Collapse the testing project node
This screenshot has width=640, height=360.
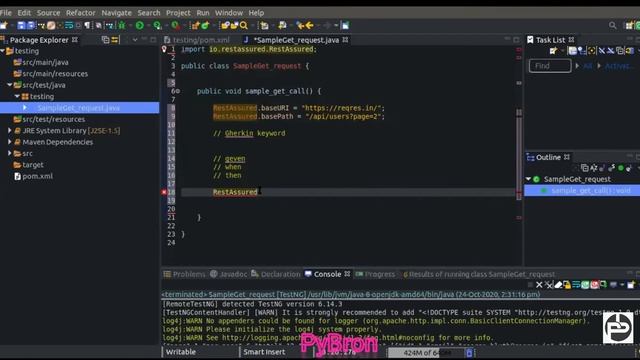[x=3, y=51]
